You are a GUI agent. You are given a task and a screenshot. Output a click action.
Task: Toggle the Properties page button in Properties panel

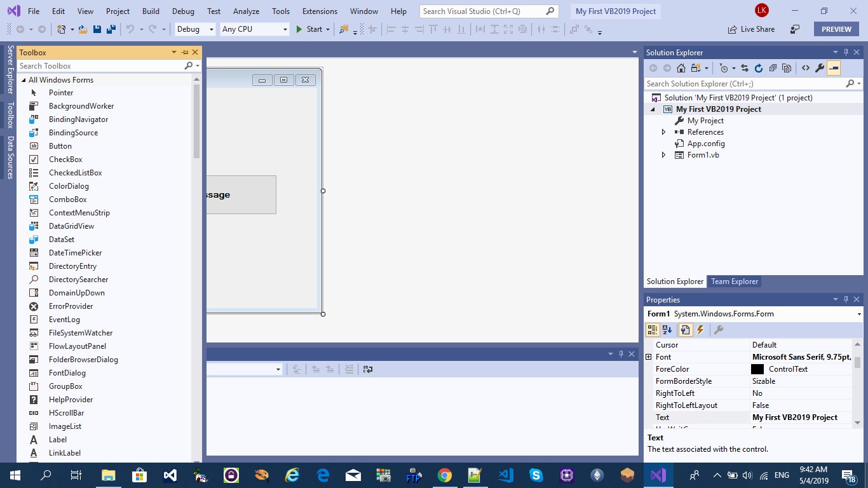tap(685, 330)
